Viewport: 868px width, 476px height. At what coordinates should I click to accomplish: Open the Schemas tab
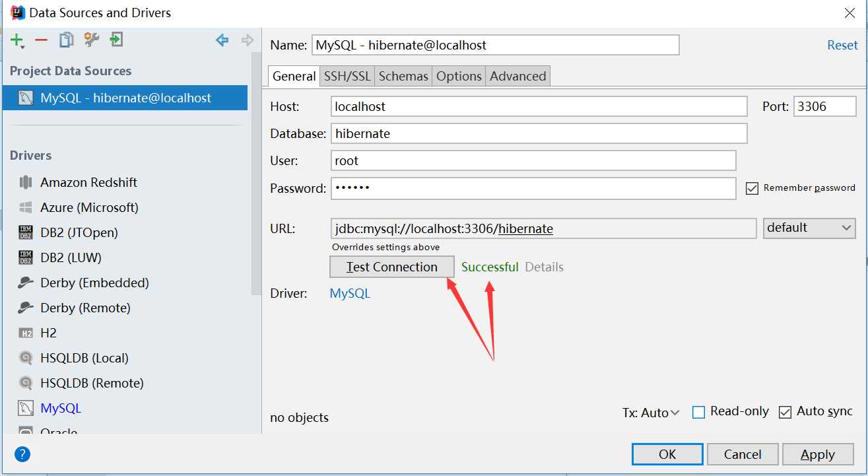tap(403, 76)
